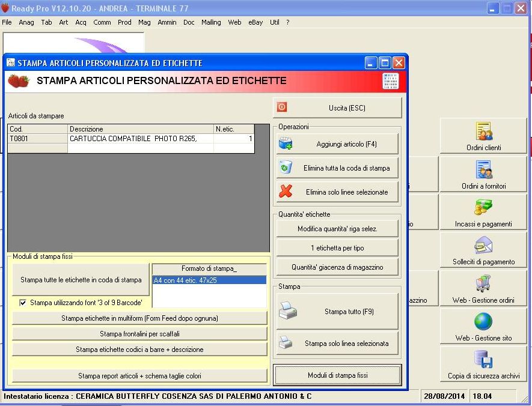Click Stampa frontalini per scaffali button

point(139,334)
